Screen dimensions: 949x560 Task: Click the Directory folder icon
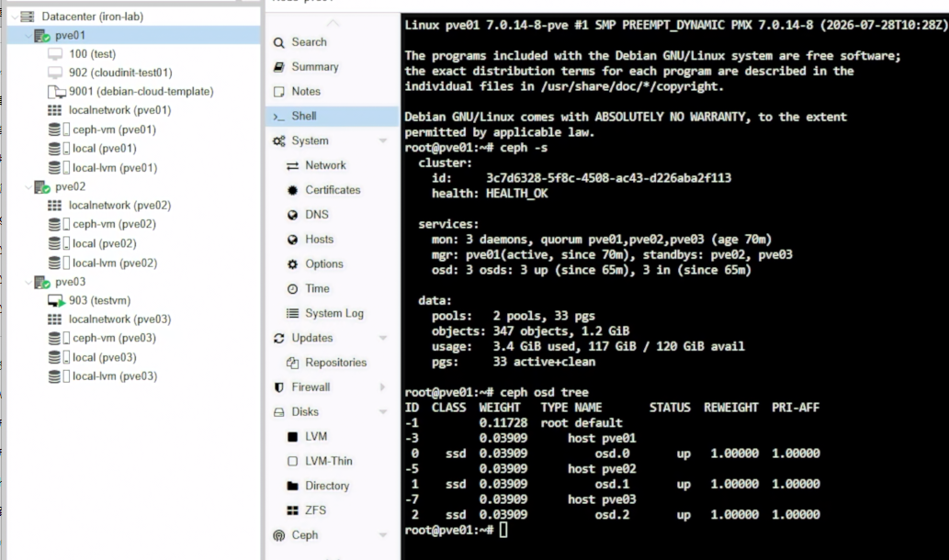pyautogui.click(x=292, y=486)
